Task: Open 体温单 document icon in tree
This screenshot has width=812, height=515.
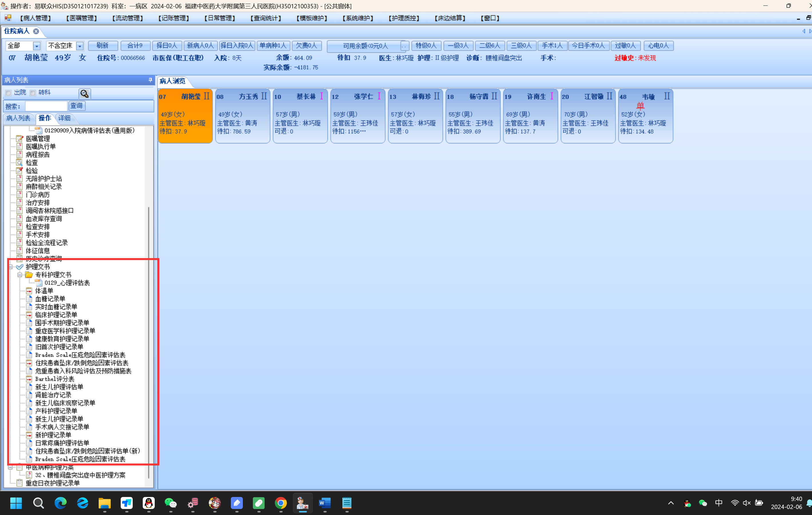Action: (29, 291)
